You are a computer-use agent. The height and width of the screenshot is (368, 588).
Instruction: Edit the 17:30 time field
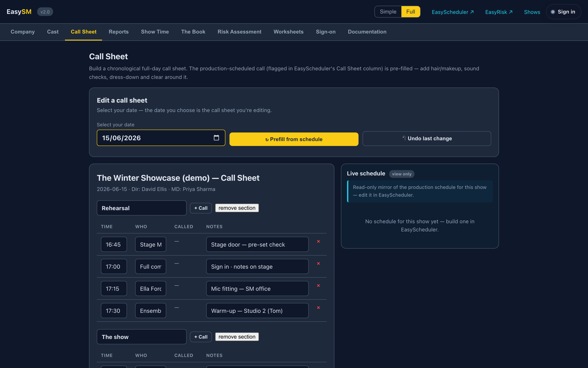(x=114, y=311)
